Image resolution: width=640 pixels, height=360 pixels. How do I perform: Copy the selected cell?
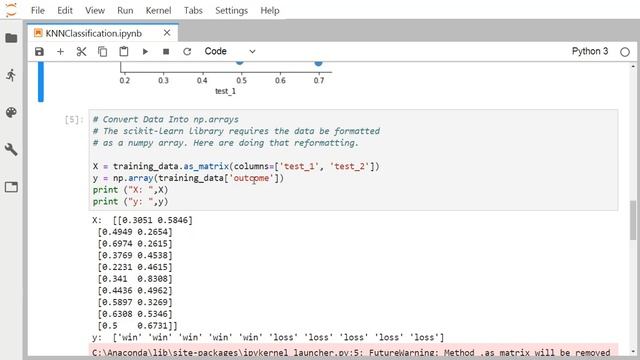point(102,51)
